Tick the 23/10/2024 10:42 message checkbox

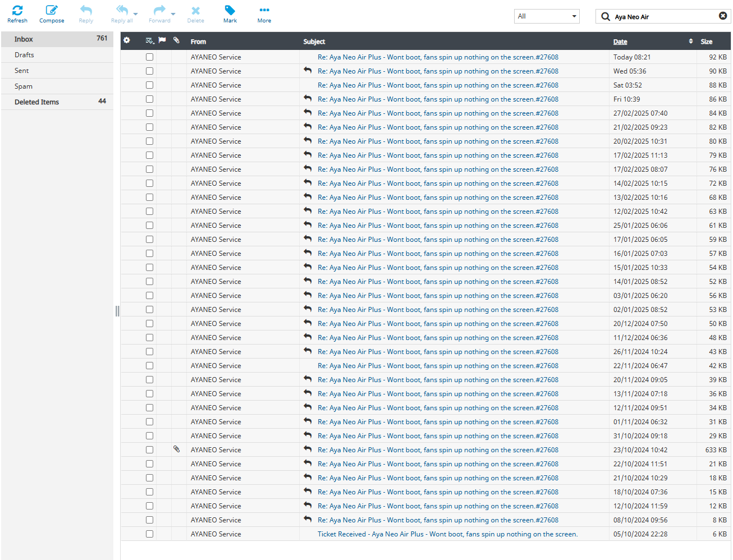[149, 449]
